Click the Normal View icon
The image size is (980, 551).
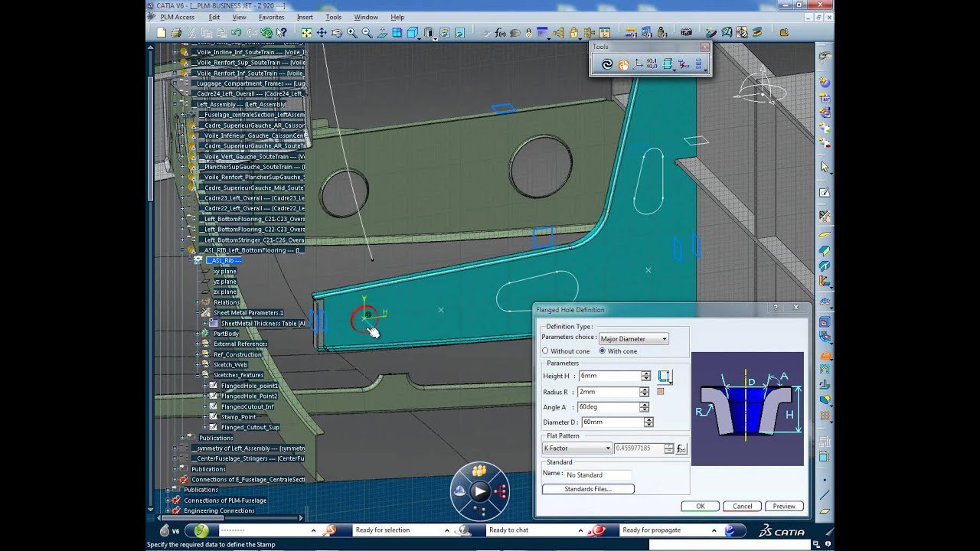[x=382, y=33]
